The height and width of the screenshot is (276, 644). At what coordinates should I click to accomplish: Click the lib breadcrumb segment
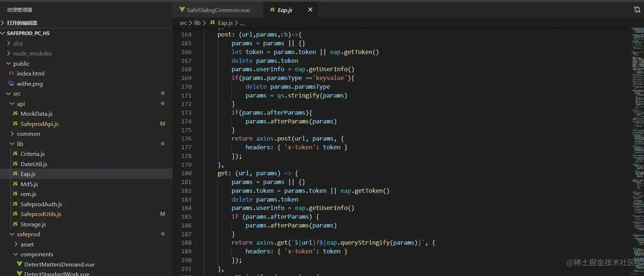[x=197, y=23]
